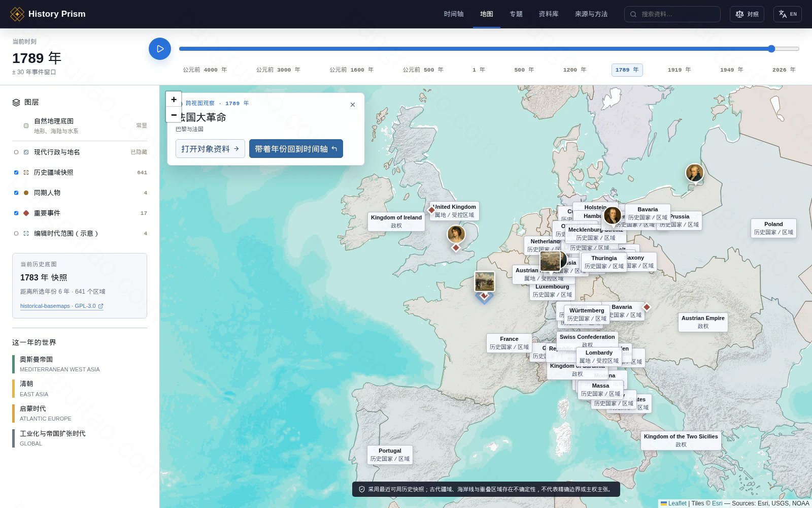The height and width of the screenshot is (508, 812).
Task: Jump to 公元前 500 年 on timeline
Action: (x=423, y=70)
